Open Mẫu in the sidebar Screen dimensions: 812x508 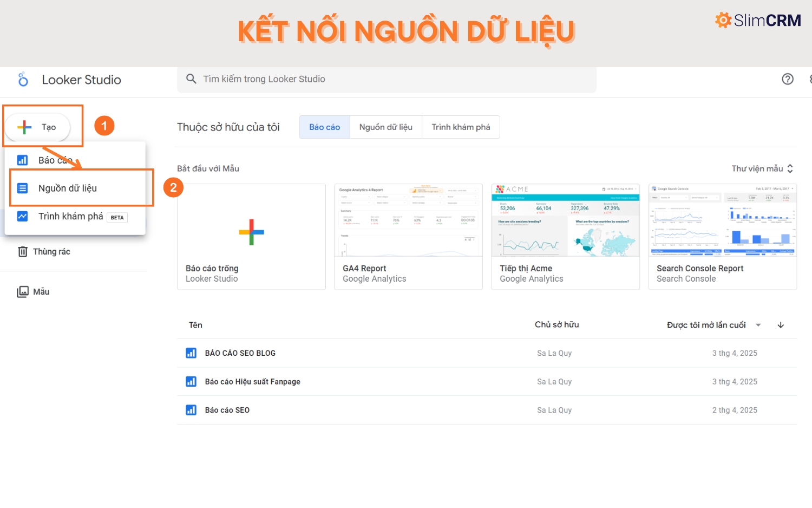[x=41, y=291]
